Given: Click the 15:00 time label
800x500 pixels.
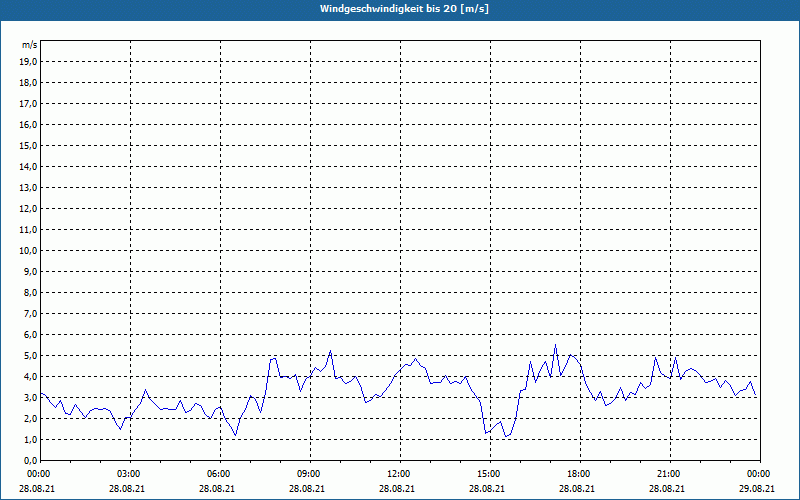Looking at the screenshot, I should [490, 474].
